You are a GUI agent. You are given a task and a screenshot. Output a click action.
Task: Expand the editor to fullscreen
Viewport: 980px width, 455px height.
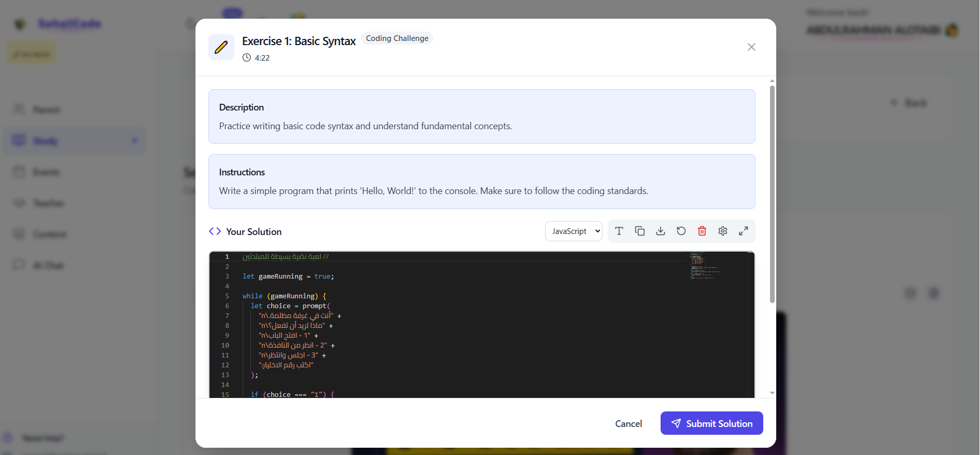tap(743, 231)
